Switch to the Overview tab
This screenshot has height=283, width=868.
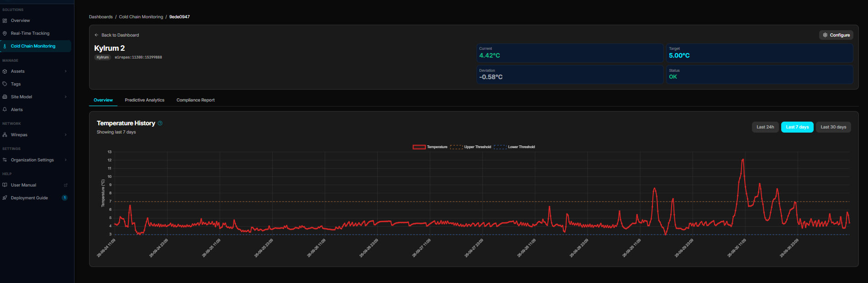point(103,100)
